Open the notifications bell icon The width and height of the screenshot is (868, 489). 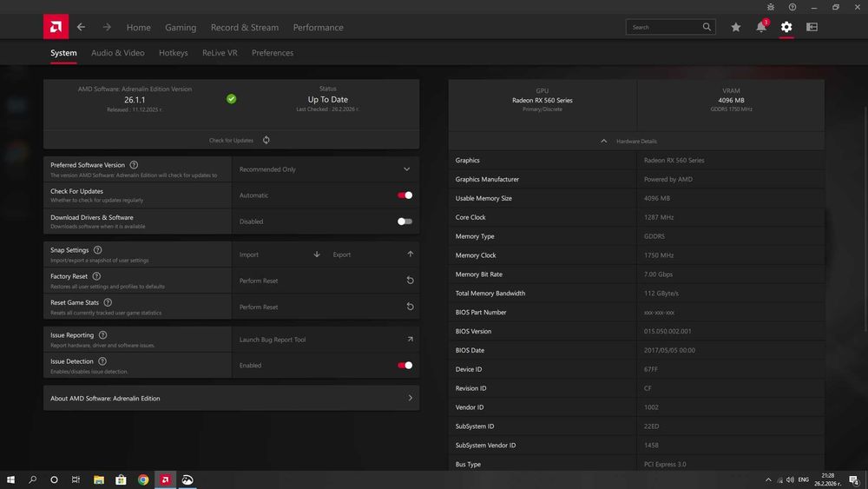(x=761, y=27)
